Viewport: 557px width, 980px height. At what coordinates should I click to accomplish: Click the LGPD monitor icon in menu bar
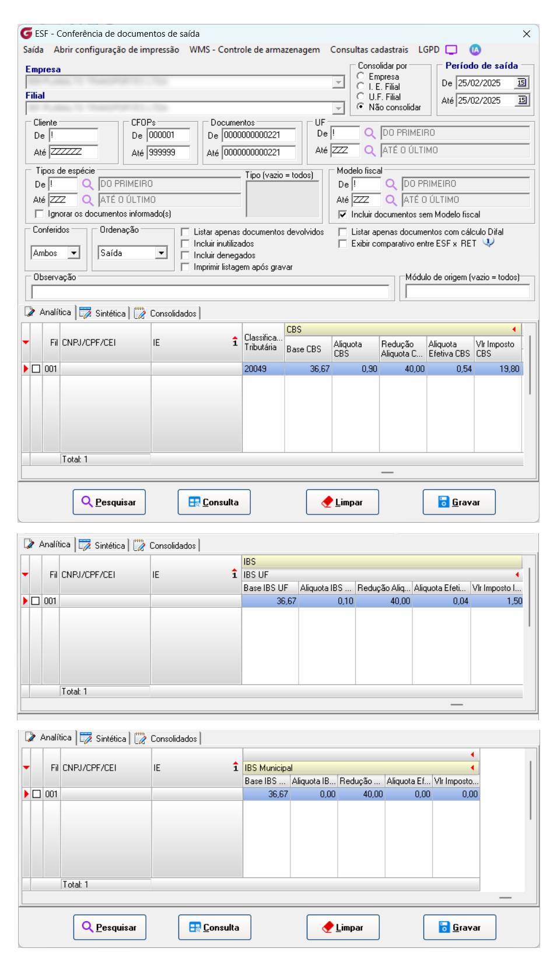(451, 50)
